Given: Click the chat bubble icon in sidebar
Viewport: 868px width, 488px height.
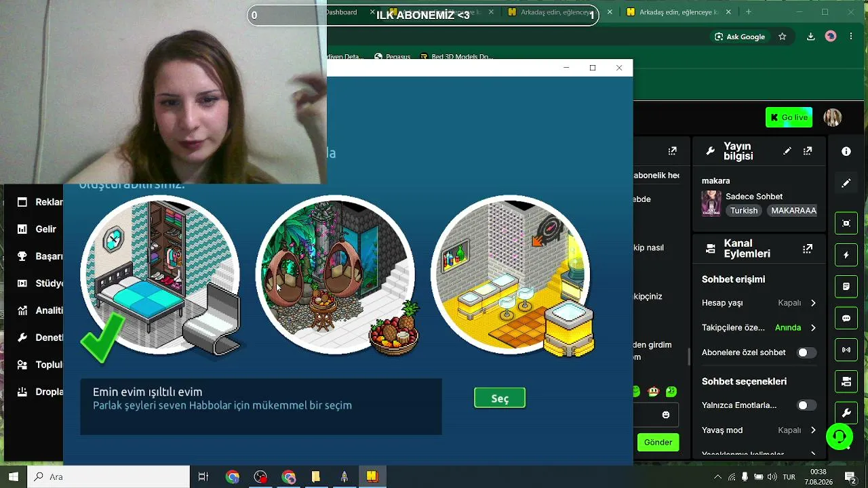Looking at the screenshot, I should click(x=846, y=319).
